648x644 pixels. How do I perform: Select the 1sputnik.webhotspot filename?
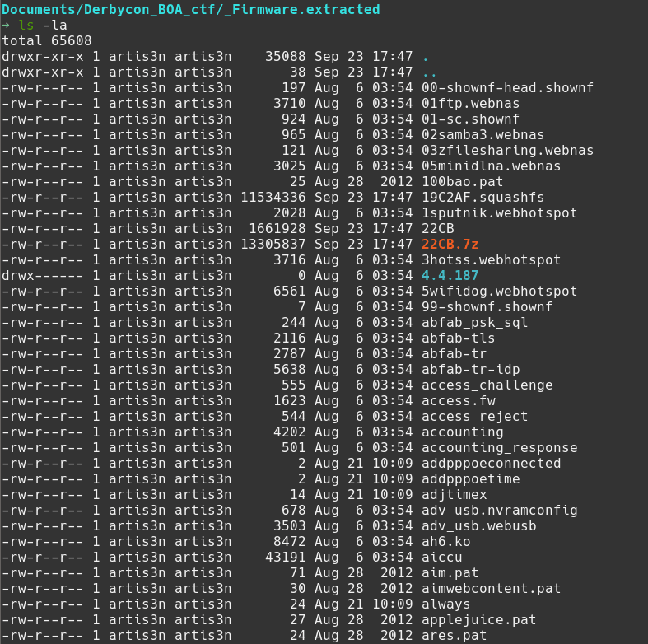coord(499,213)
